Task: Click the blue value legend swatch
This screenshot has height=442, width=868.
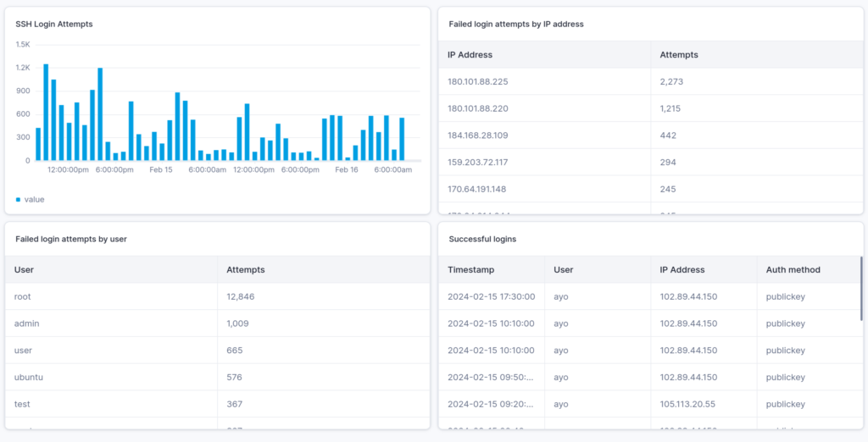Action: click(18, 200)
